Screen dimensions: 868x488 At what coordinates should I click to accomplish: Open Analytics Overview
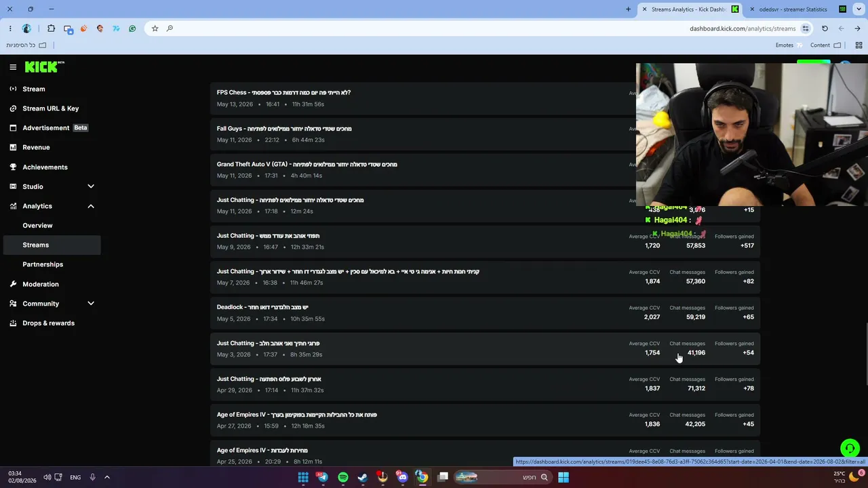[37, 226]
